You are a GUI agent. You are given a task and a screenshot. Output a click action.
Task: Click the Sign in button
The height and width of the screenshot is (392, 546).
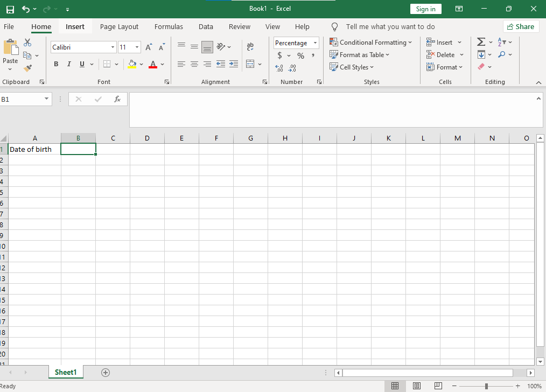coord(425,9)
